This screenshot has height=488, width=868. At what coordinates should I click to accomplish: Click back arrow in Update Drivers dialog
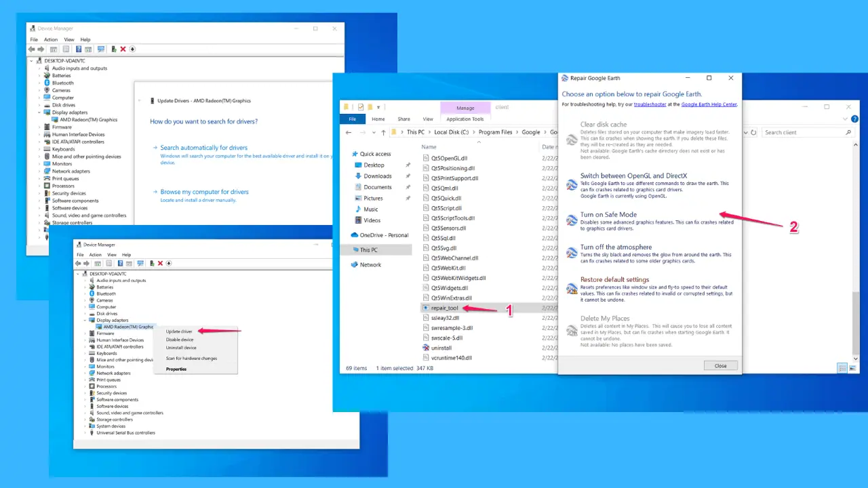(x=140, y=100)
